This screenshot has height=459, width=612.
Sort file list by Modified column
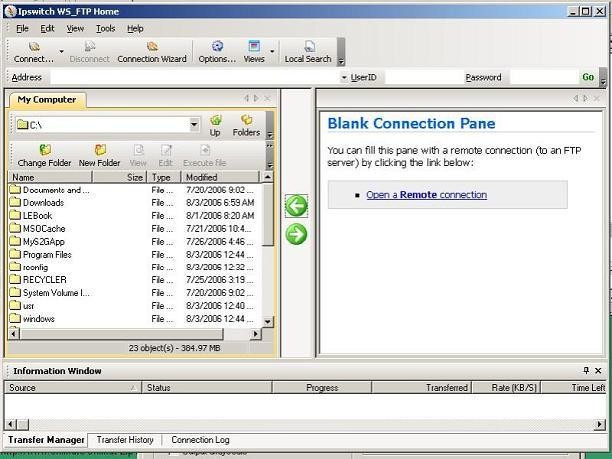pyautogui.click(x=220, y=177)
